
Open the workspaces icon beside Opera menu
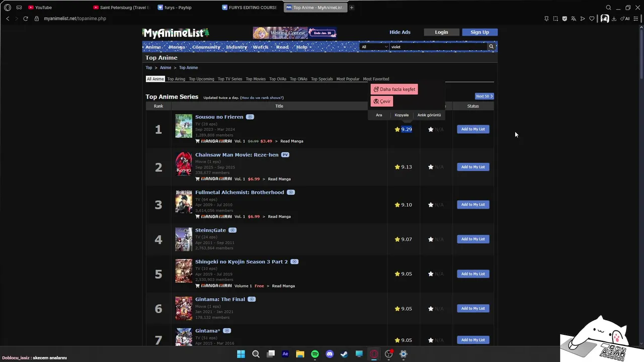coord(19,8)
